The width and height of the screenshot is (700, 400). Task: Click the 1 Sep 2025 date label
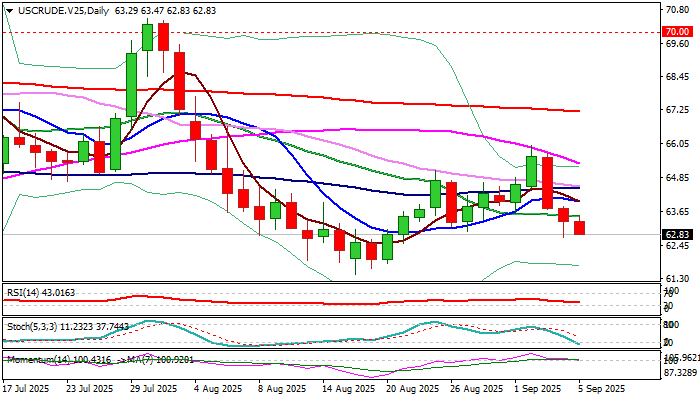tap(535, 388)
